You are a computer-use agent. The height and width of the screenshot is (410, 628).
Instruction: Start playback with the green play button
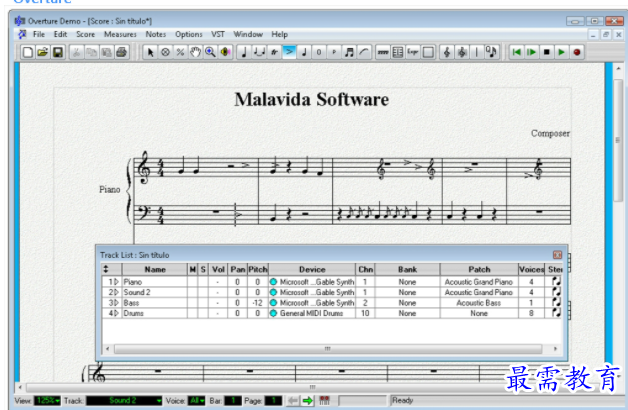[562, 52]
